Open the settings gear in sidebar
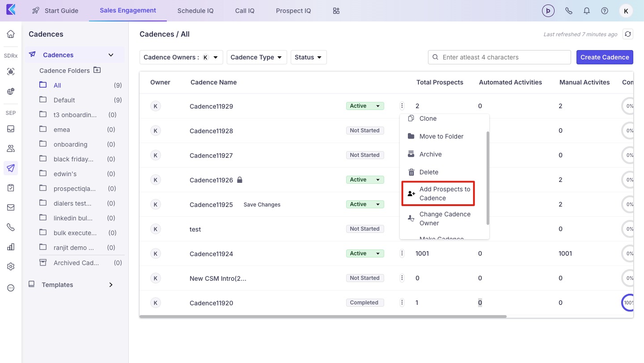Image resolution: width=644 pixels, height=363 pixels. coord(11,266)
